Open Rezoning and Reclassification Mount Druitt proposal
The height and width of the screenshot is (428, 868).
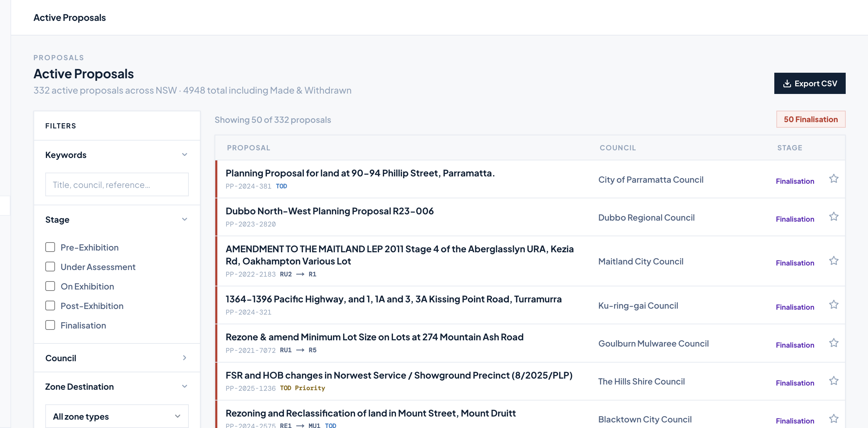[x=371, y=413]
